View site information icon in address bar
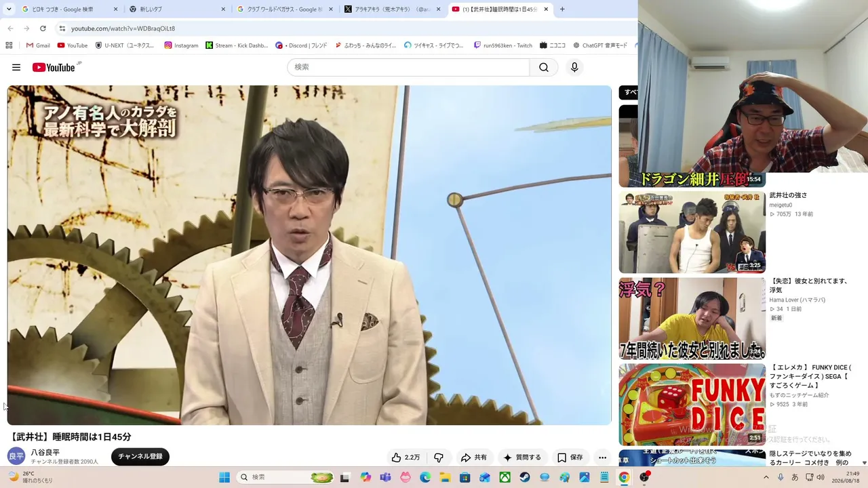 62,28
